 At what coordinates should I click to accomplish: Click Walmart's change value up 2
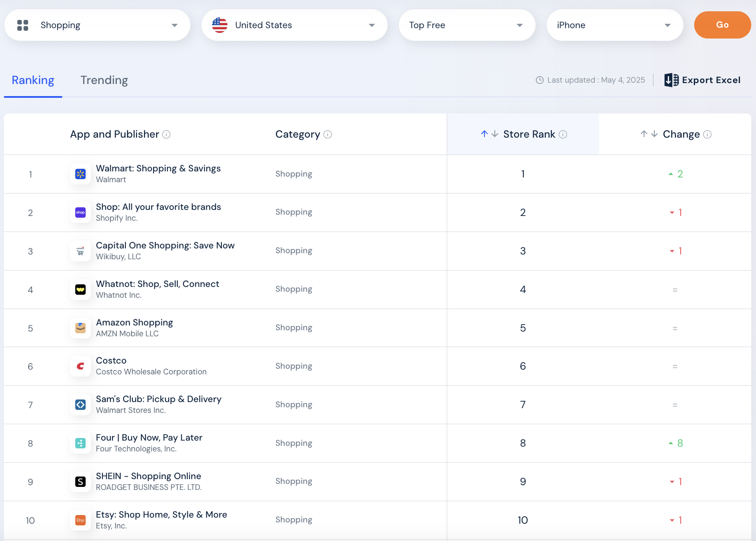point(676,174)
